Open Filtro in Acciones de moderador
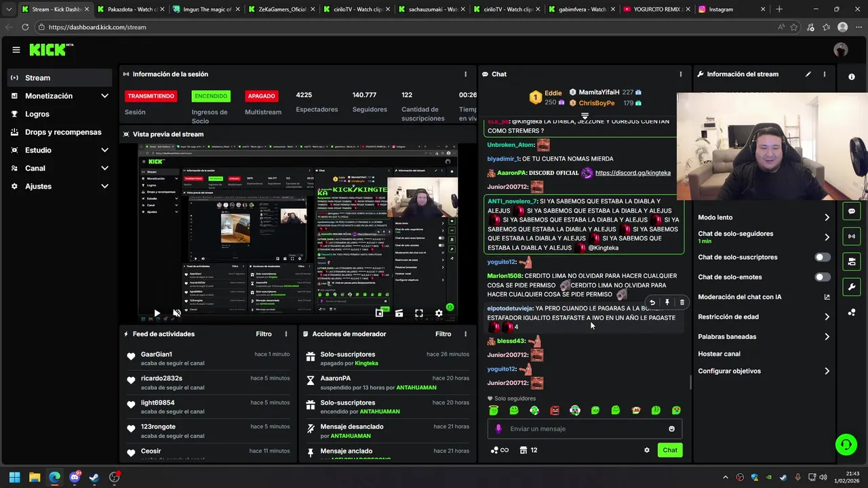This screenshot has width=868, height=488. [x=443, y=334]
